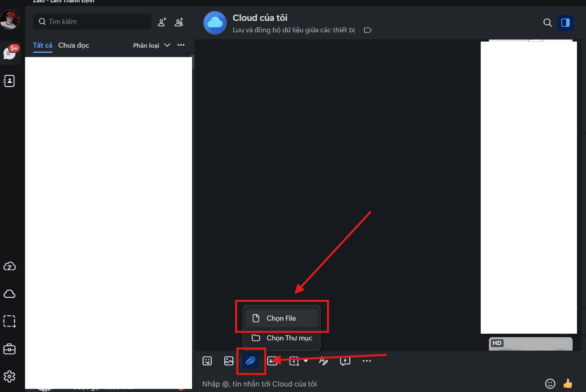Select the attachment paperclip icon

(250, 361)
